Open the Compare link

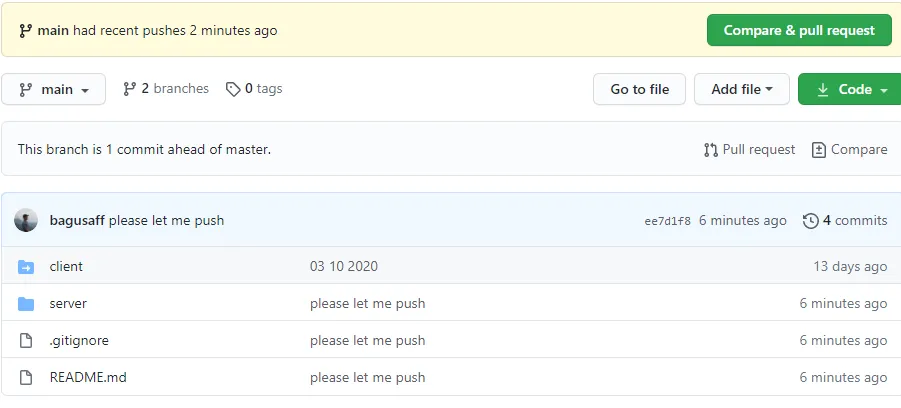coord(849,150)
